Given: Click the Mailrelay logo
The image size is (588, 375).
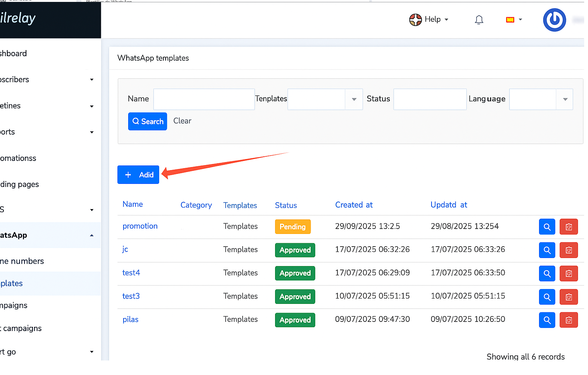Looking at the screenshot, I should 18,18.
